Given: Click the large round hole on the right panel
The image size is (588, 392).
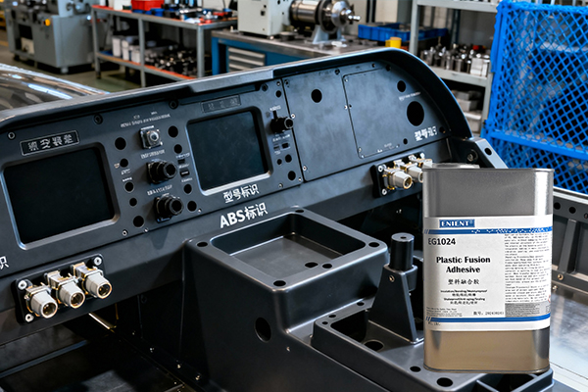Looking at the screenshot, I should coord(416,113).
